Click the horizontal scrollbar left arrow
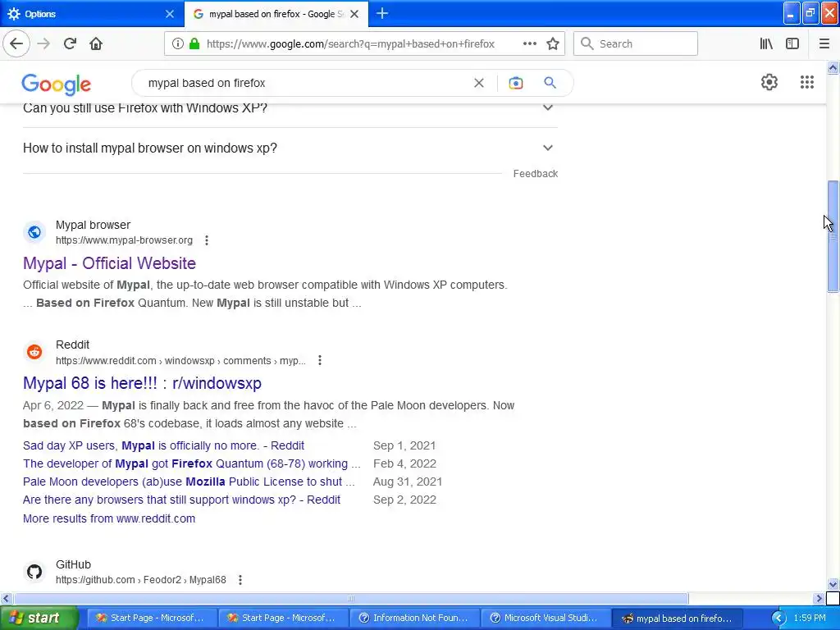The width and height of the screenshot is (840, 630). 6,598
